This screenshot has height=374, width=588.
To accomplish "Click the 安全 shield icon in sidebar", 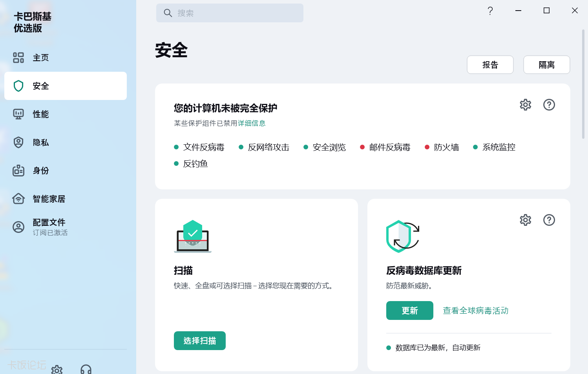I will click(18, 86).
